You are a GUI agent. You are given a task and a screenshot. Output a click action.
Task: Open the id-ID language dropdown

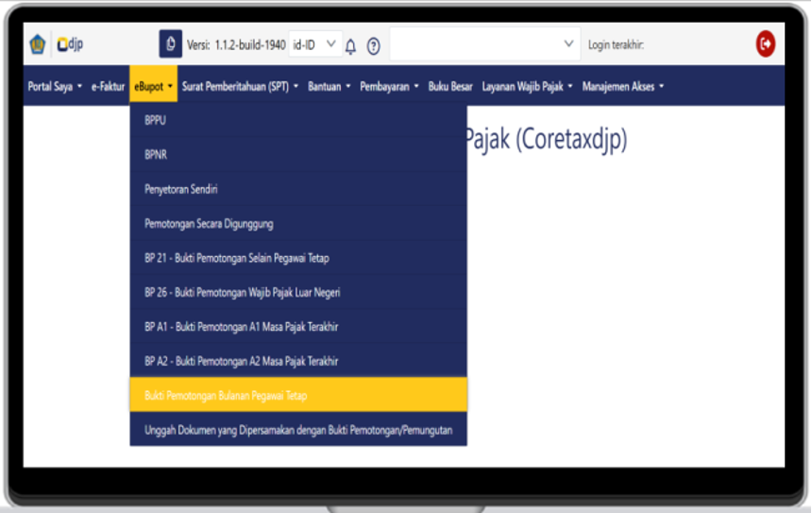tap(315, 44)
